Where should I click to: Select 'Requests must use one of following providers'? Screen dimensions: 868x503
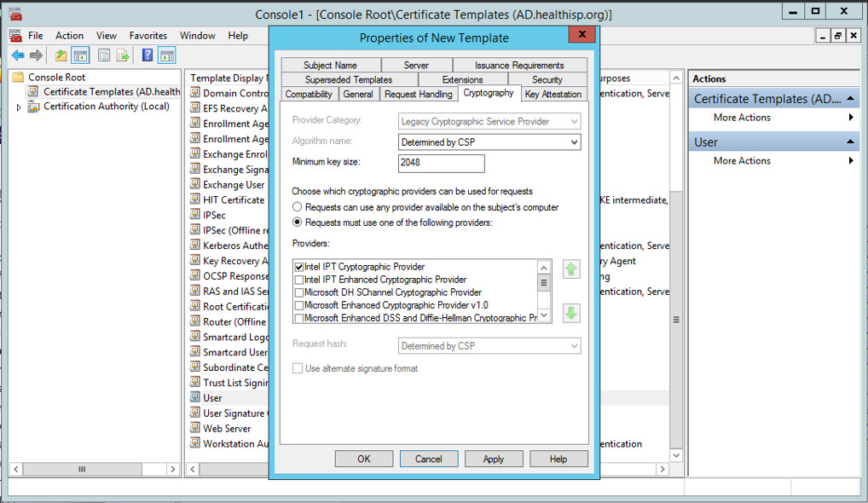pos(298,223)
